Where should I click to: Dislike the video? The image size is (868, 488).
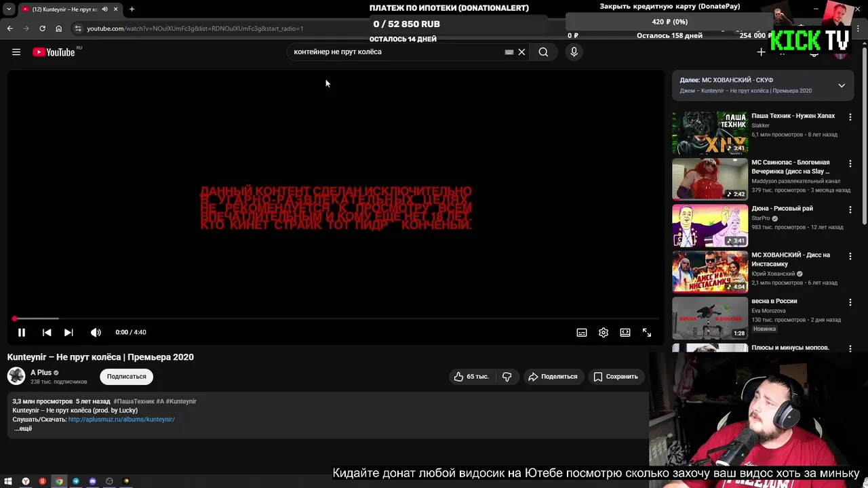(x=507, y=376)
